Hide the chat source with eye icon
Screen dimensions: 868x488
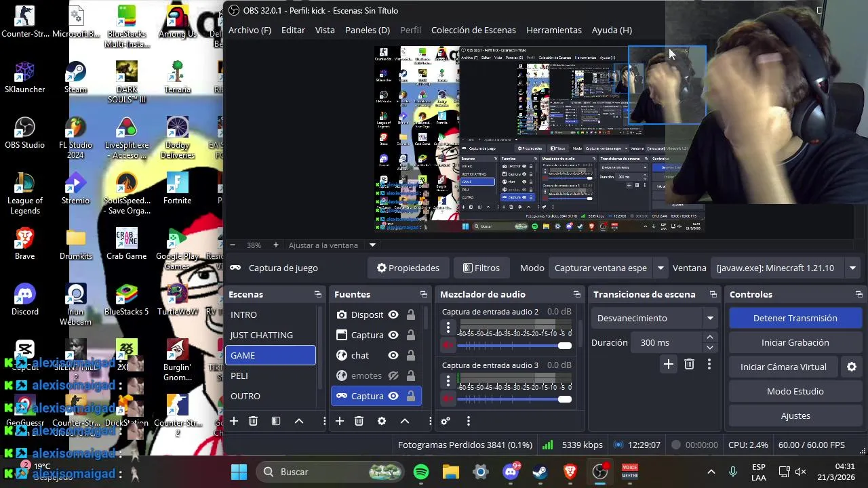click(393, 355)
